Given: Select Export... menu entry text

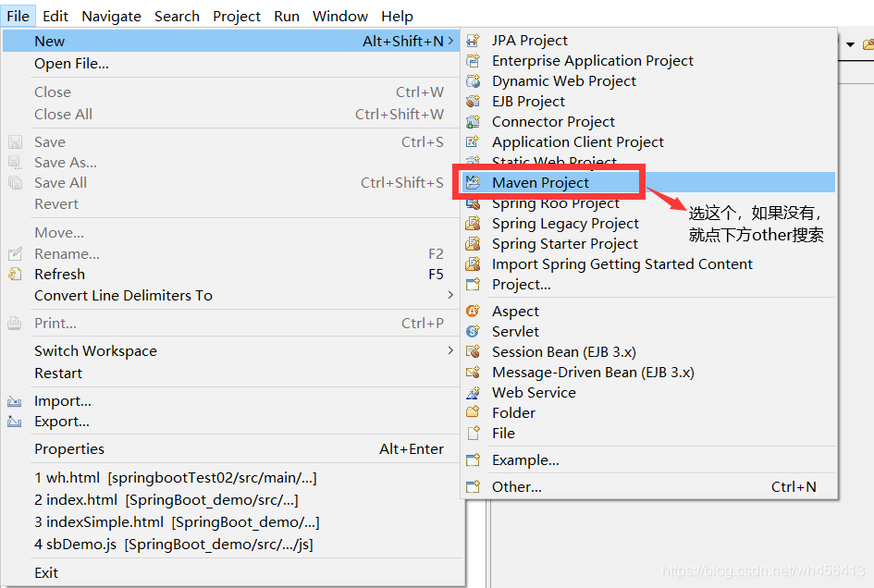Looking at the screenshot, I should pos(61,422).
